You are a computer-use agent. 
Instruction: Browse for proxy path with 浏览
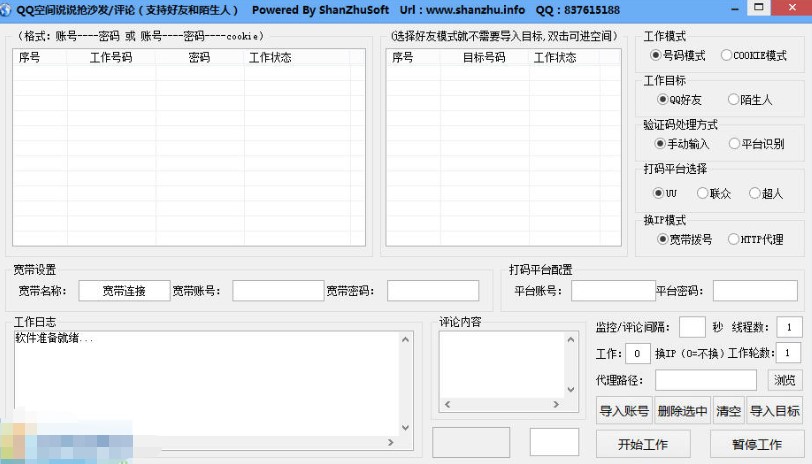[785, 380]
